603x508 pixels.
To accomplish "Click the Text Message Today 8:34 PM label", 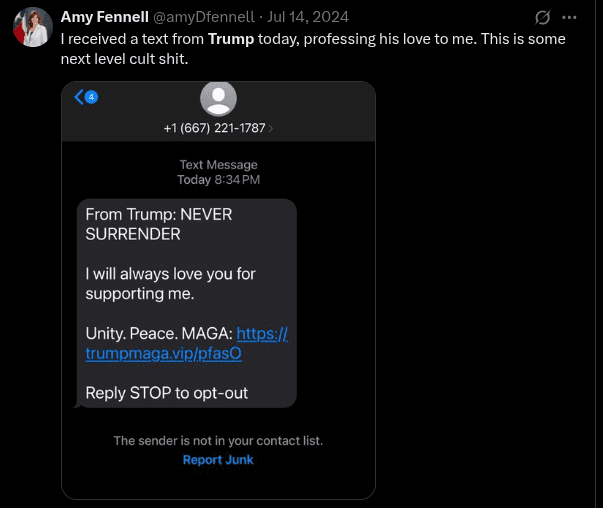I will [218, 172].
